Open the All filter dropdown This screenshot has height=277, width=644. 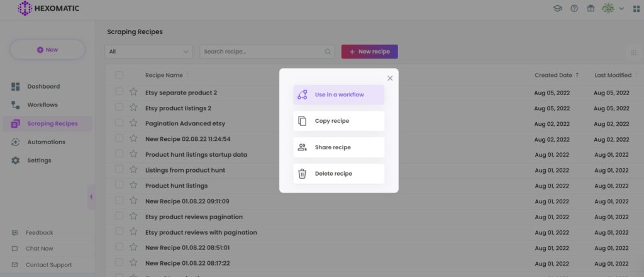click(x=148, y=52)
